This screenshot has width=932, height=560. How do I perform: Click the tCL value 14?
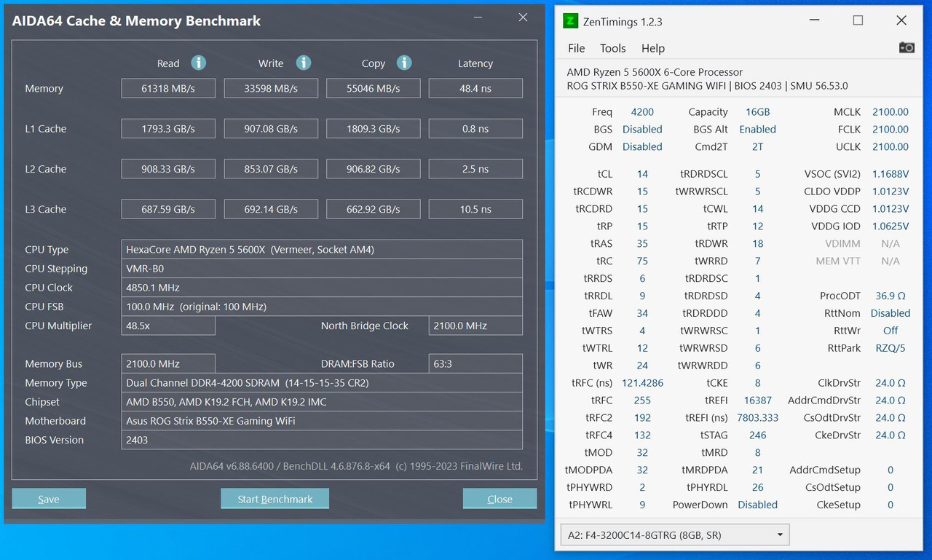tap(642, 174)
